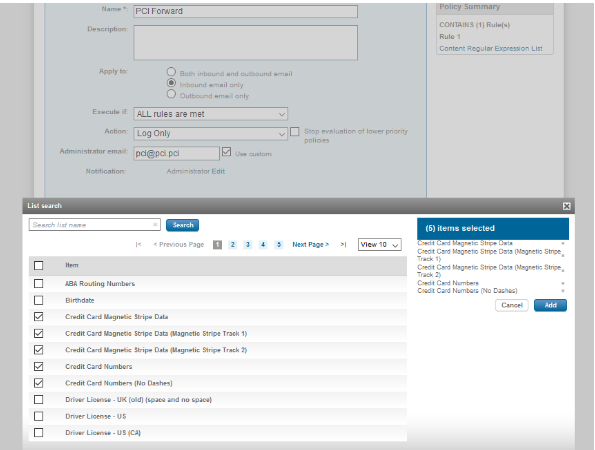The width and height of the screenshot is (595, 450).
Task: Enable Driver License - US checkbox
Action: pos(38,416)
